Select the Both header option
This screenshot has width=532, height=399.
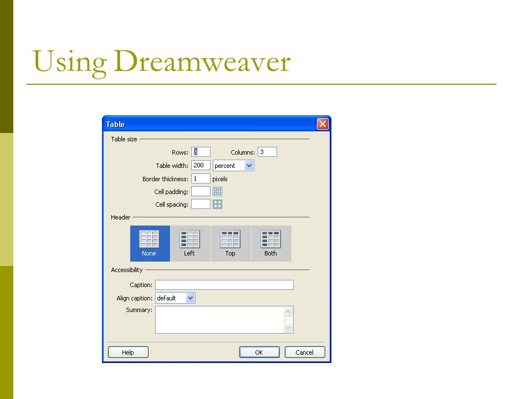click(271, 243)
